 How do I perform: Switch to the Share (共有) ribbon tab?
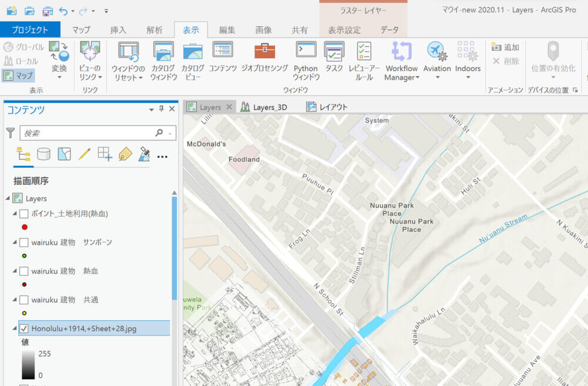coord(300,30)
